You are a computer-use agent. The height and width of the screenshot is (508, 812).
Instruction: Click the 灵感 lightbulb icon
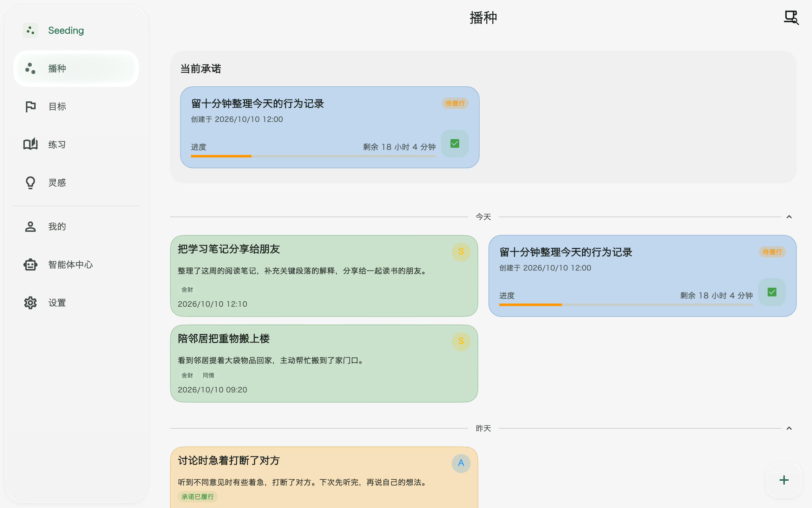(30, 183)
